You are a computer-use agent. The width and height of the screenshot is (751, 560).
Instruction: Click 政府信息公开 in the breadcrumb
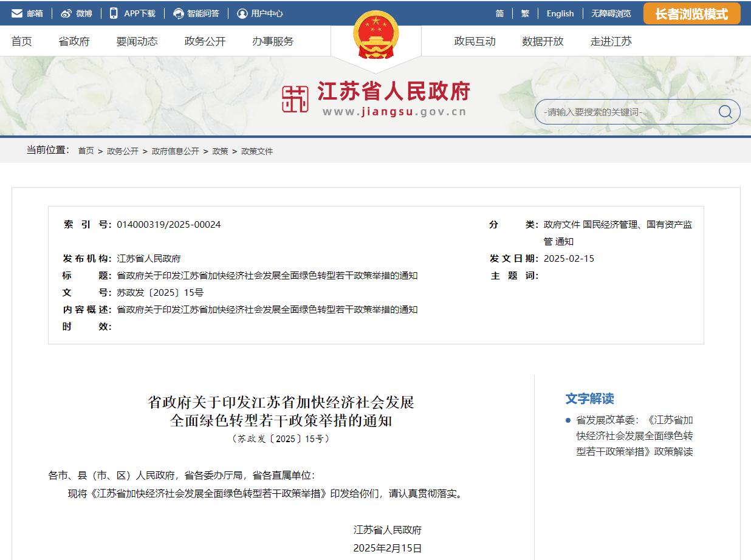tap(175, 151)
